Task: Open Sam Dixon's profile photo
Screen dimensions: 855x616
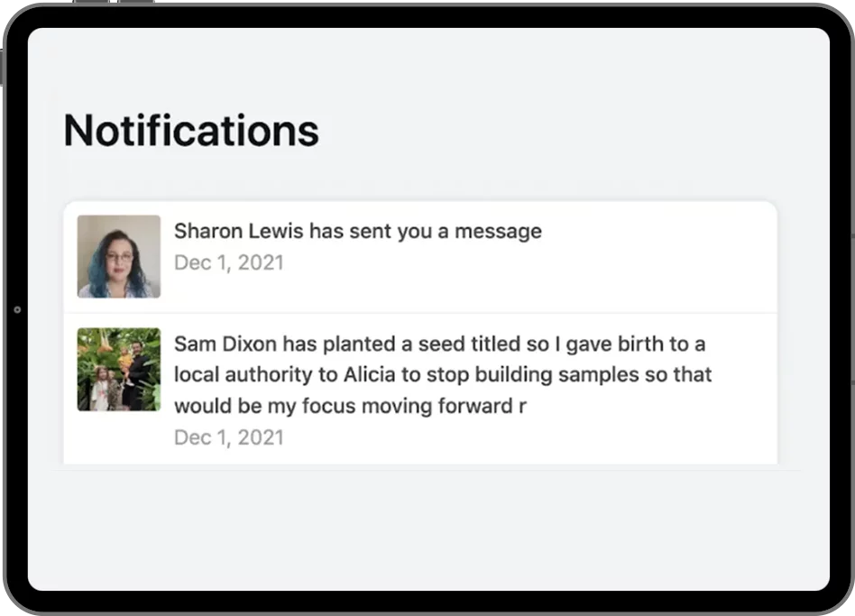Action: [119, 369]
